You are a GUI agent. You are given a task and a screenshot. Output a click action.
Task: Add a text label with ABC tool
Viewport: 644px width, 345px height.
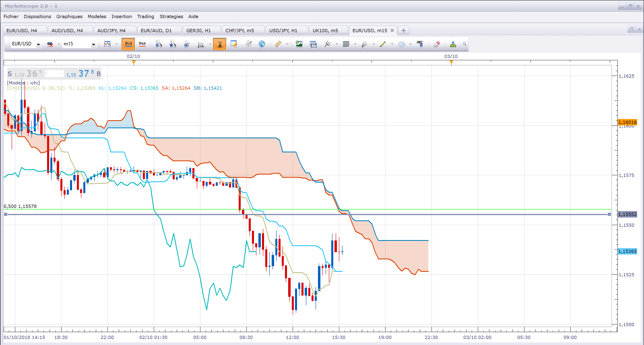tap(420, 44)
